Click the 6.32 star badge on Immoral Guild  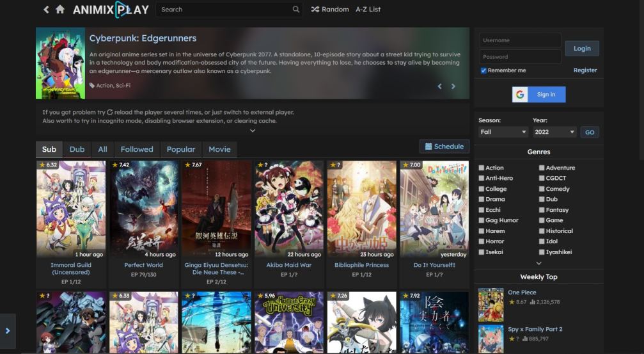coord(48,165)
